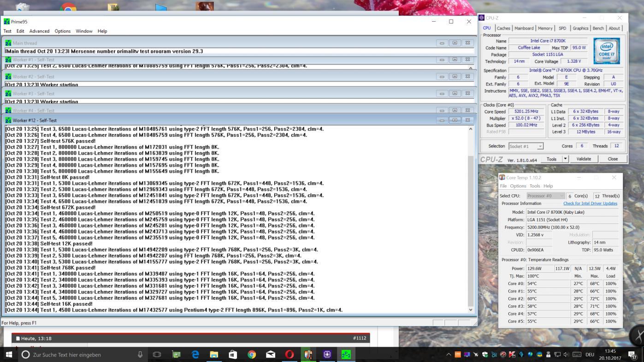Open the Select CPU Processor #0 dropdown
Image resolution: width=644 pixels, height=362 pixels.
(546, 196)
